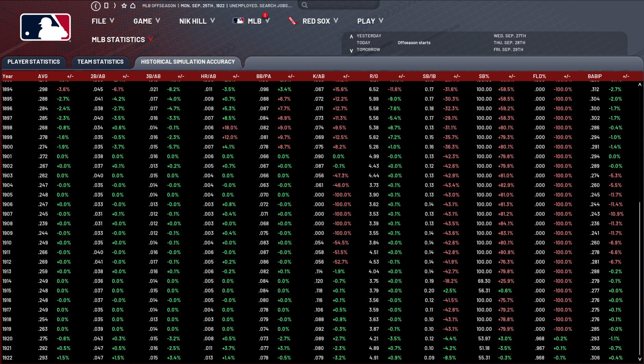Expand the GAME menu
The width and height of the screenshot is (644, 364).
[147, 21]
